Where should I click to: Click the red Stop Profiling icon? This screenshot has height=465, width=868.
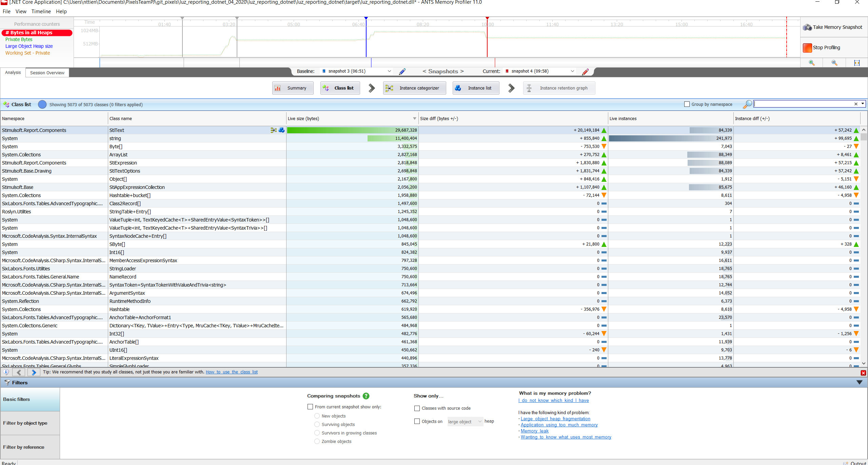(x=807, y=48)
